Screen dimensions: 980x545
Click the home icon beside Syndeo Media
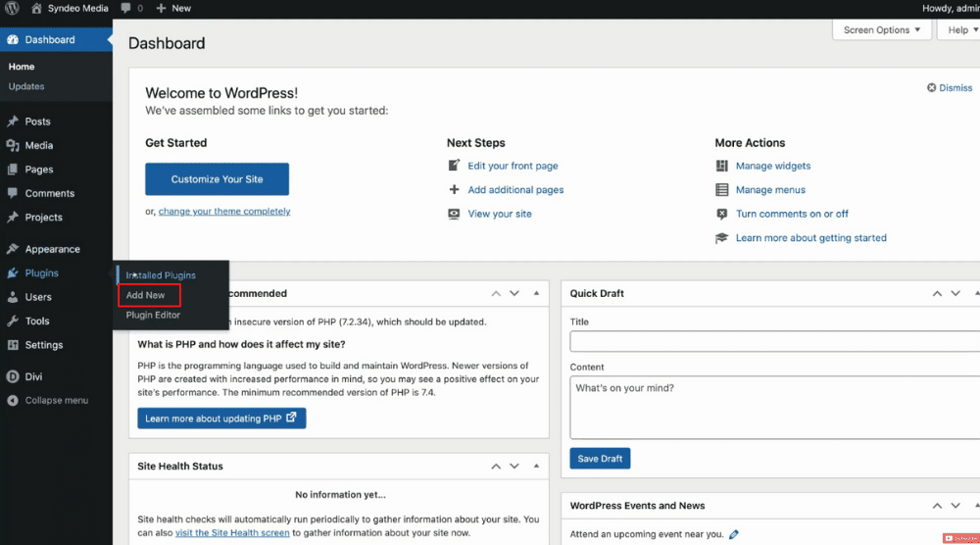[36, 8]
